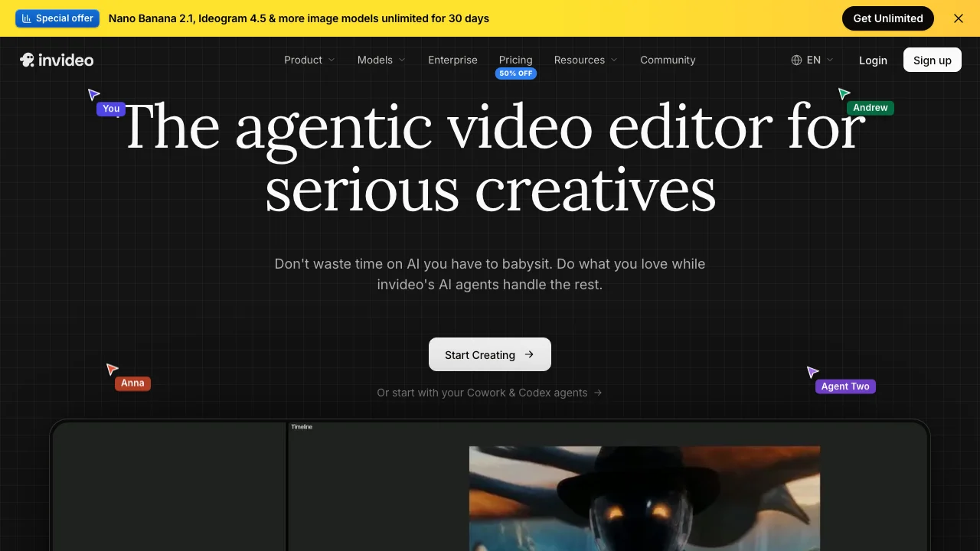Close the special offer banner
This screenshot has height=551, width=980.
[959, 18]
